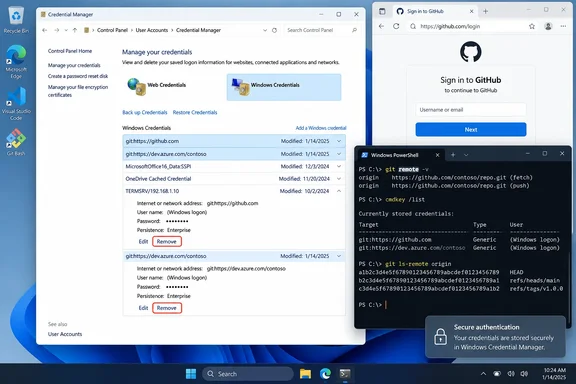This screenshot has height=384, width=576.
Task: Refresh the Credential Manager address bar
Action: click(274, 30)
